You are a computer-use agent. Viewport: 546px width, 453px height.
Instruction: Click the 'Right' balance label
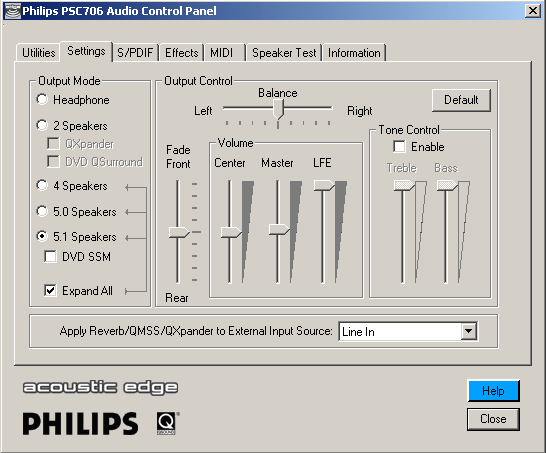point(360,111)
